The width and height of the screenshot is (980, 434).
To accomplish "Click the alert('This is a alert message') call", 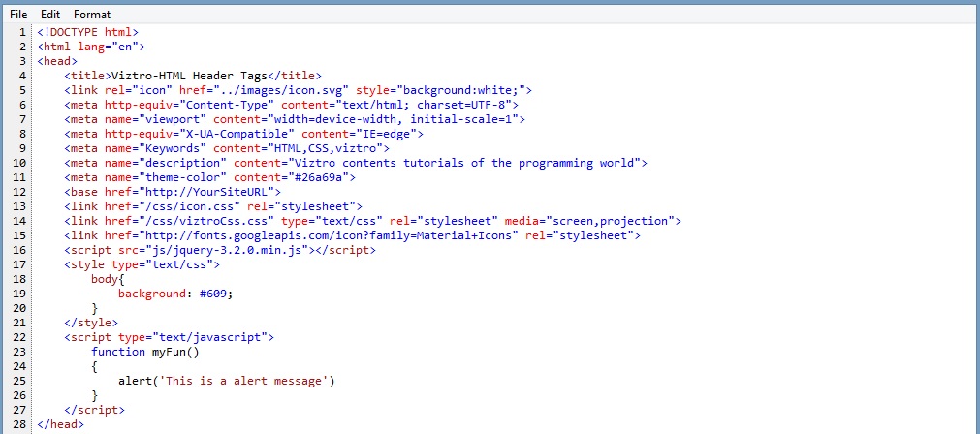I will [227, 381].
